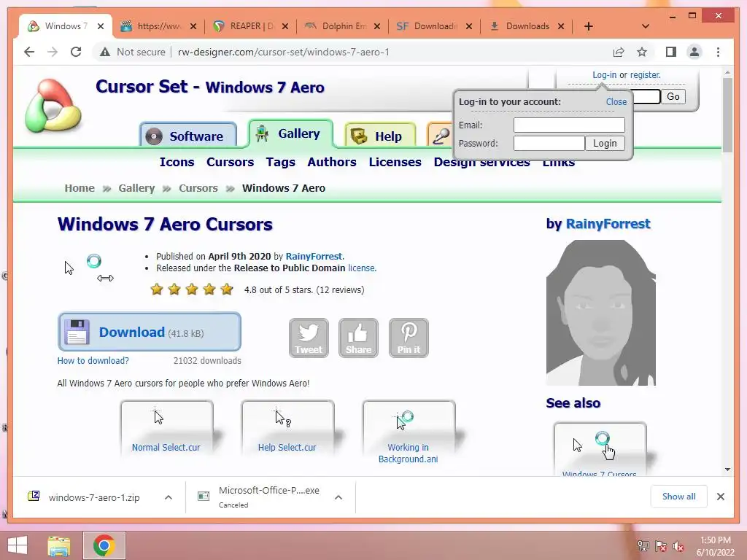The width and height of the screenshot is (747, 560).
Task: Click the register link
Action: pos(645,75)
